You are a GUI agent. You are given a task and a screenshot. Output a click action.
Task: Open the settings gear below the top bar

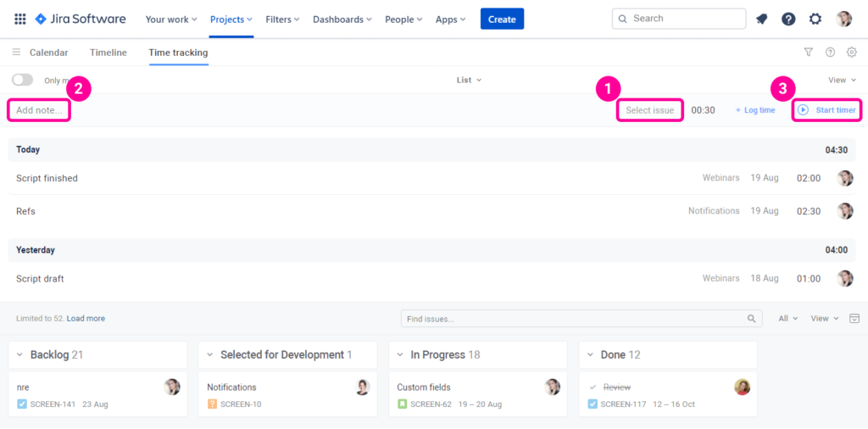point(851,52)
